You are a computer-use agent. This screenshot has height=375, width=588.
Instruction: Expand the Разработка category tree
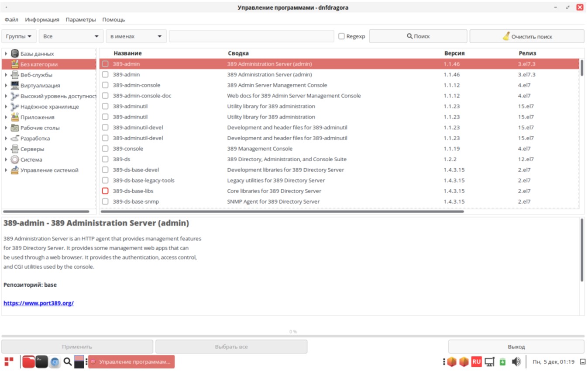pyautogui.click(x=6, y=139)
